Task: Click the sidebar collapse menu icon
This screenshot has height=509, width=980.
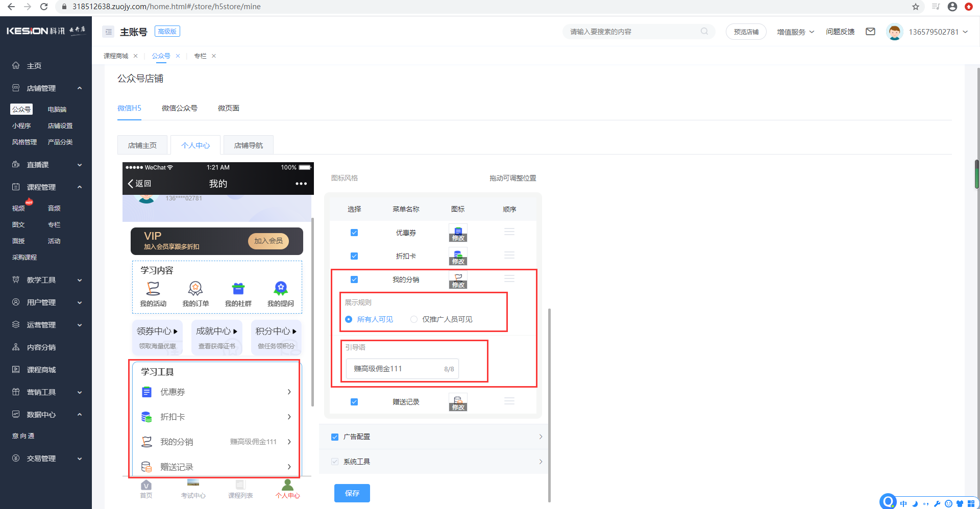Action: point(108,32)
